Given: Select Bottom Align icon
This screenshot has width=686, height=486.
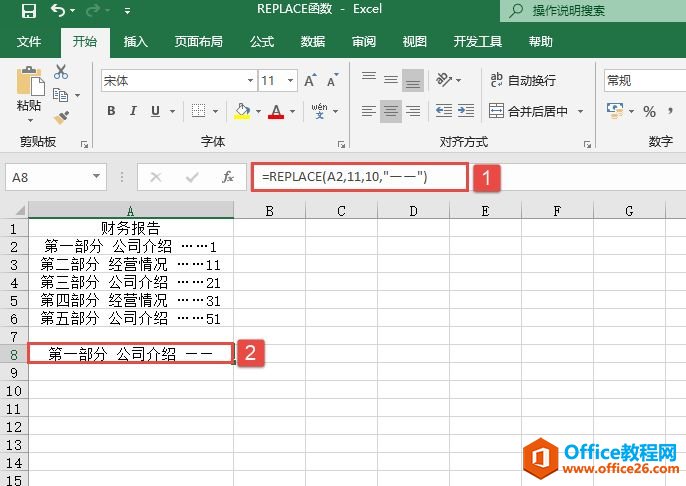Looking at the screenshot, I should tap(413, 80).
